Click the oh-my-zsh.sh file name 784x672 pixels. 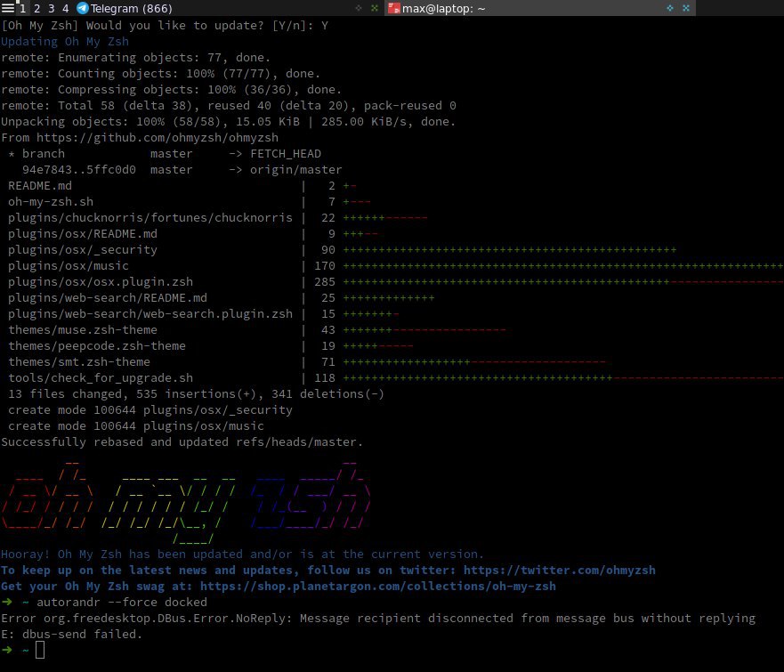pos(51,201)
